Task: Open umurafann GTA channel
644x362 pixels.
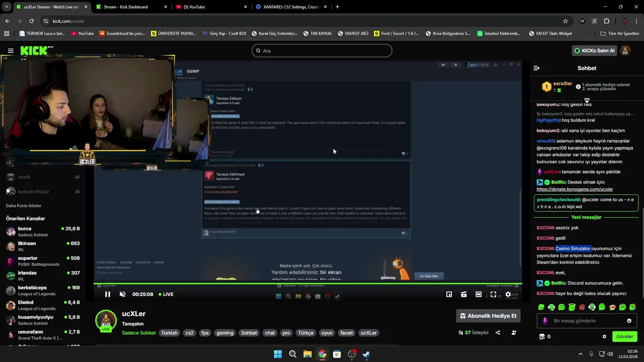Action: click(x=43, y=335)
